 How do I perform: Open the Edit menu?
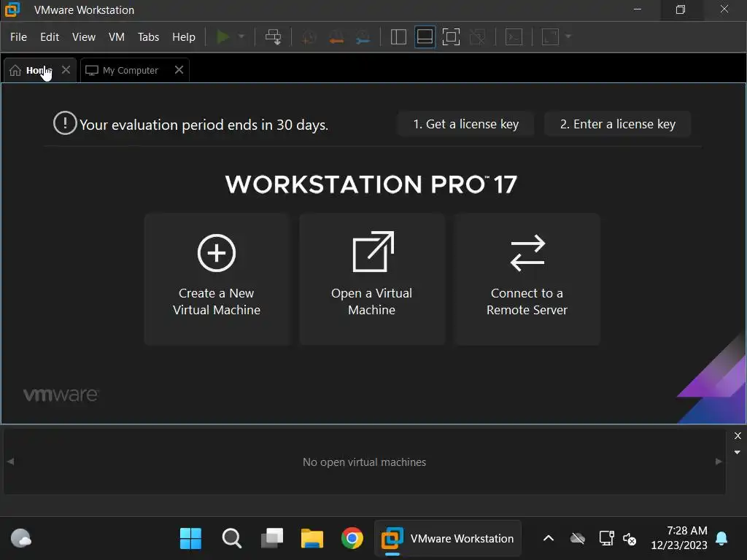(x=50, y=36)
